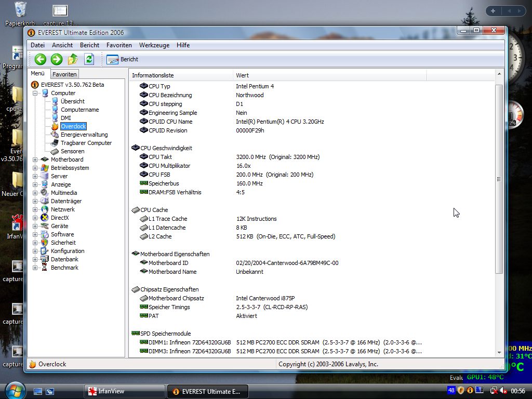Click the Refresh toolbar icon
The image size is (532, 399).
click(89, 59)
